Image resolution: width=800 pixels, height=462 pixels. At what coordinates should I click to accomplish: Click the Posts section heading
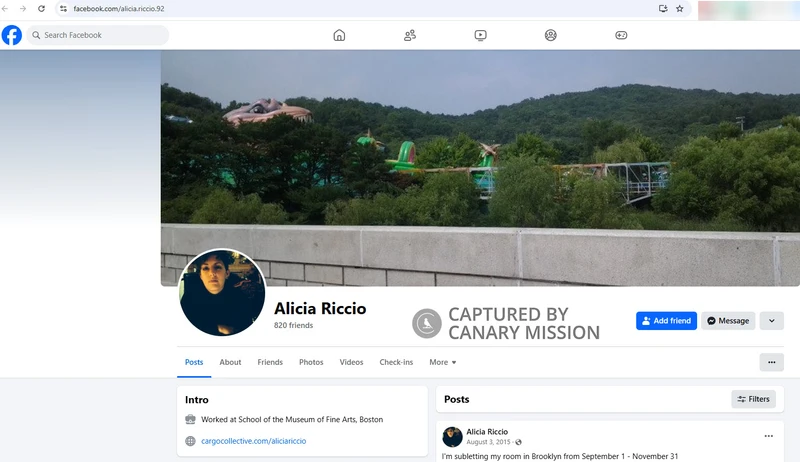pyautogui.click(x=457, y=399)
